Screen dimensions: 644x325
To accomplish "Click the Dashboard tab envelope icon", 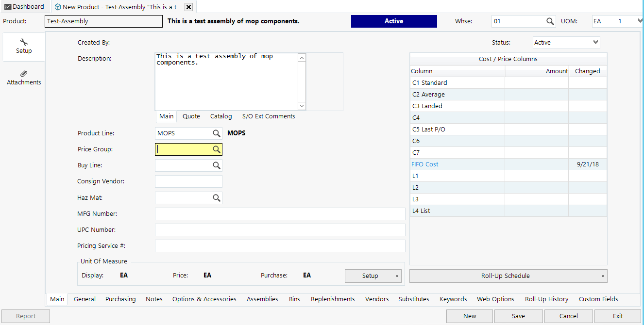I will pos(8,6).
